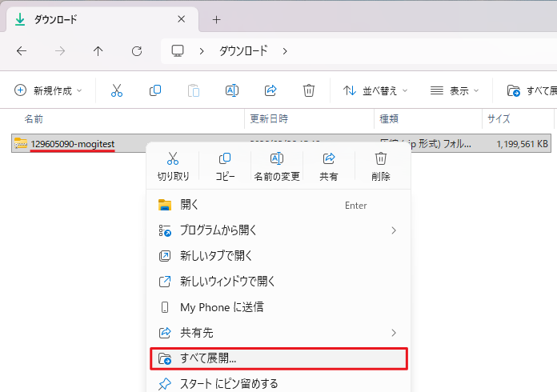The image size is (557, 392).
Task: Select 切り取り in the context menu
Action: (173, 166)
